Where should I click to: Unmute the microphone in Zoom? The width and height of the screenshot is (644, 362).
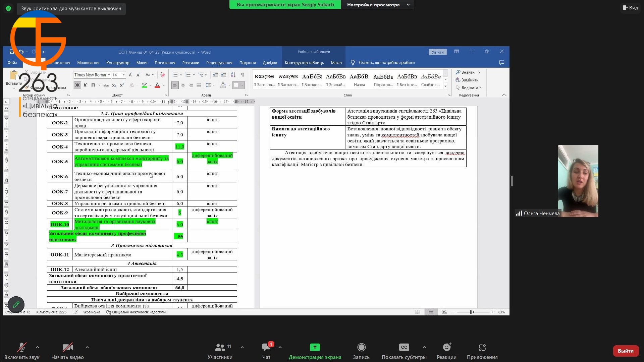coord(22,351)
